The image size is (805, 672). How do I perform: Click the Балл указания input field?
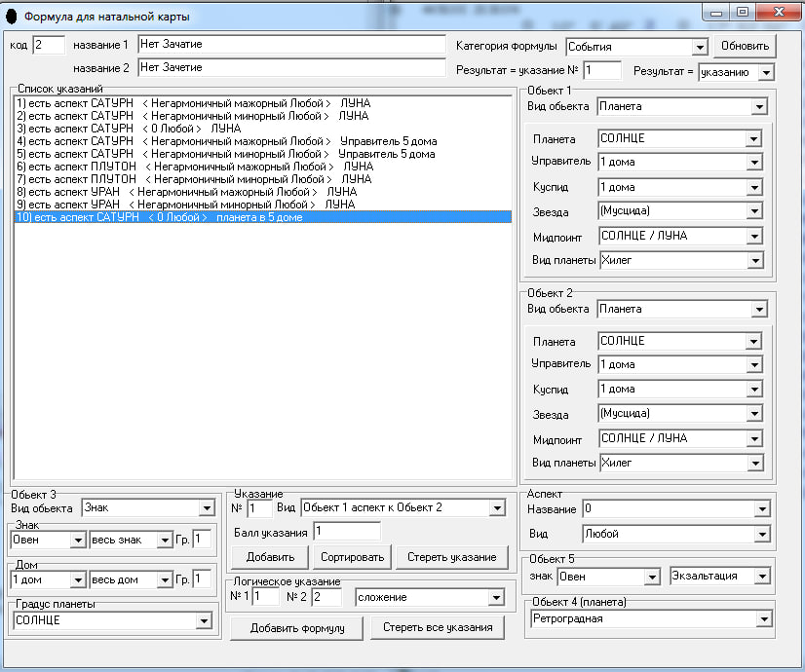pos(346,531)
